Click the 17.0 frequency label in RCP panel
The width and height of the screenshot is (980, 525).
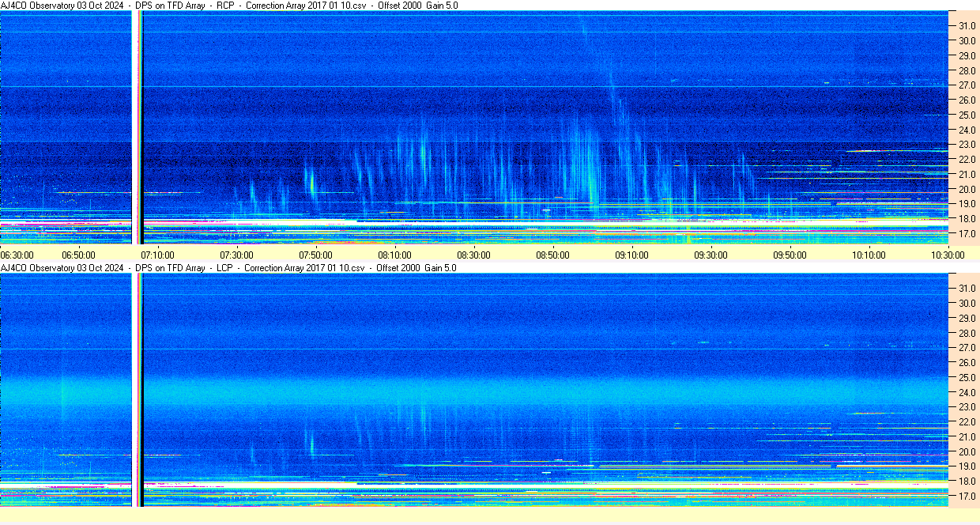tap(967, 234)
